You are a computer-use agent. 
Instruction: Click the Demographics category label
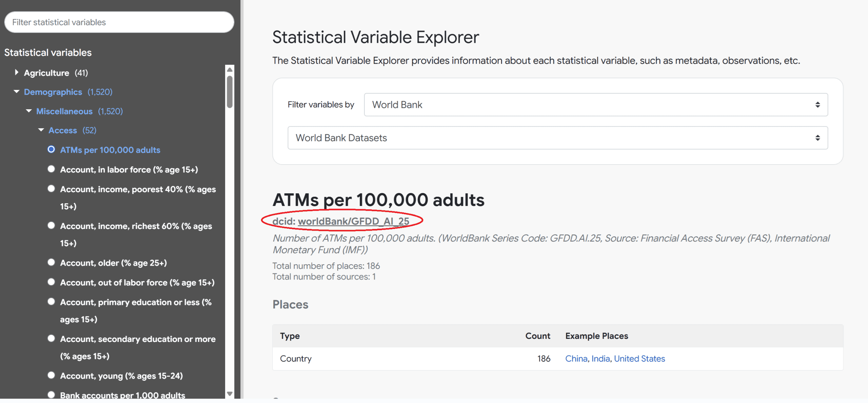click(x=53, y=92)
